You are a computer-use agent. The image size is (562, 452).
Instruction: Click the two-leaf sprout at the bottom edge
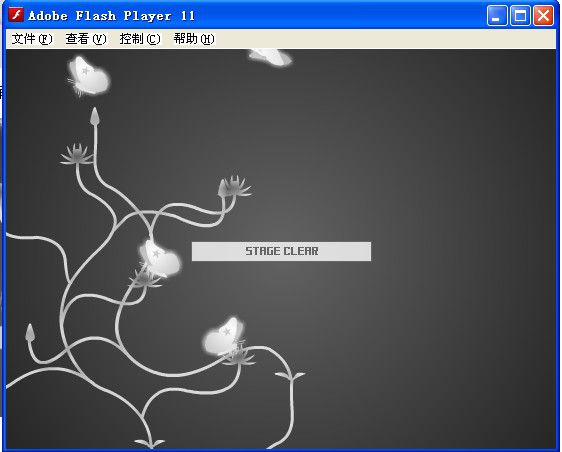(150, 443)
